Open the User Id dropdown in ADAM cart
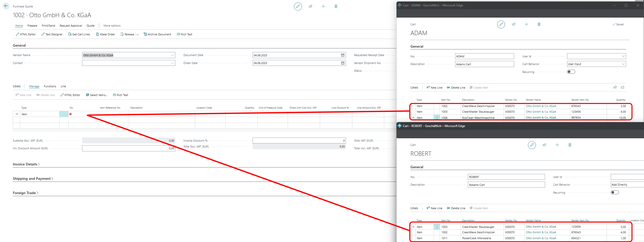 (623, 56)
